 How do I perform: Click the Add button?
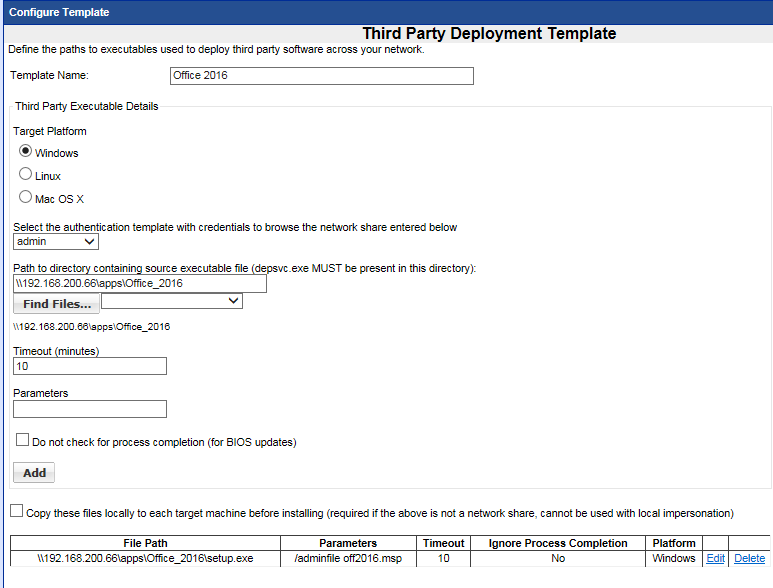tap(34, 473)
